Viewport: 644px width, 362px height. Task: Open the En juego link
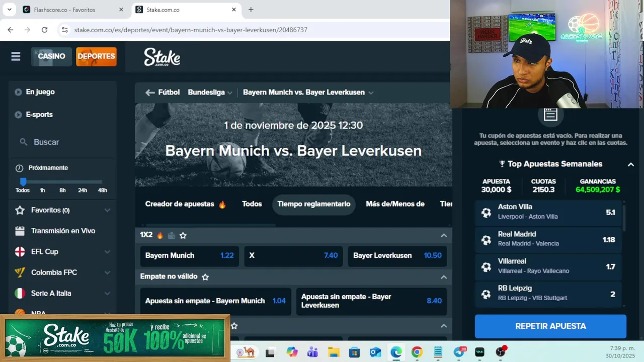click(x=40, y=92)
